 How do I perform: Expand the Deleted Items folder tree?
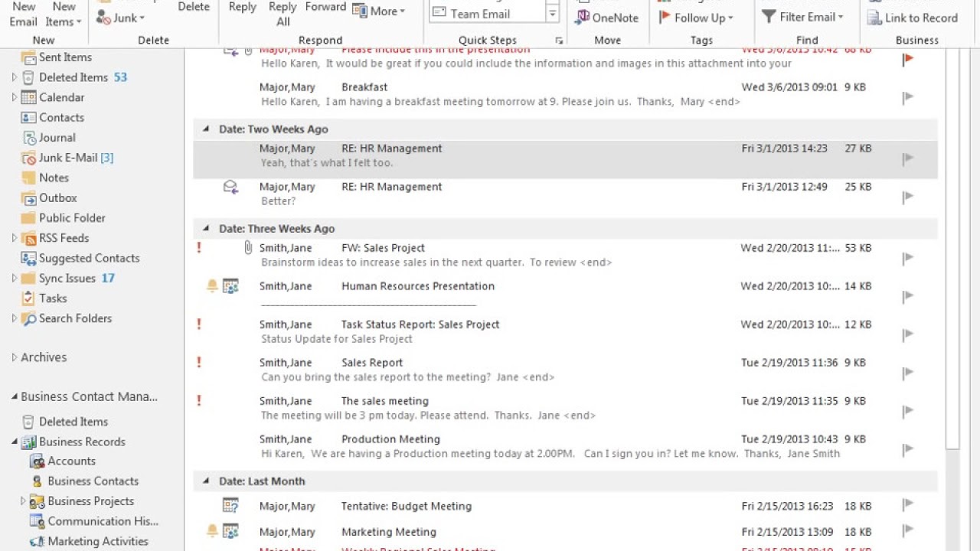14,77
